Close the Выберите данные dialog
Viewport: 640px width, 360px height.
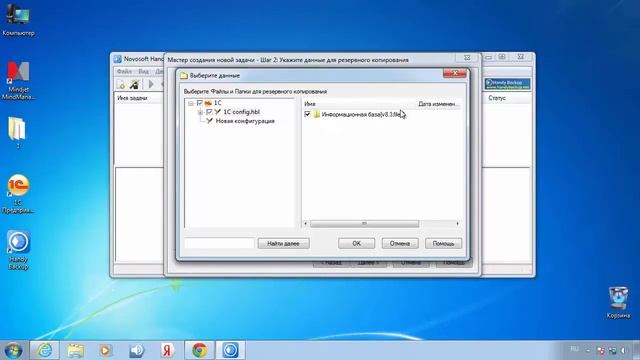pyautogui.click(x=454, y=73)
